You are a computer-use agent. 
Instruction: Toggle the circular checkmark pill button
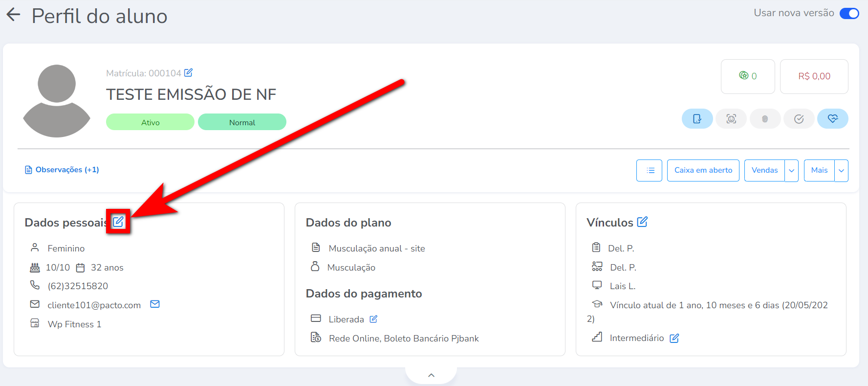(x=799, y=119)
